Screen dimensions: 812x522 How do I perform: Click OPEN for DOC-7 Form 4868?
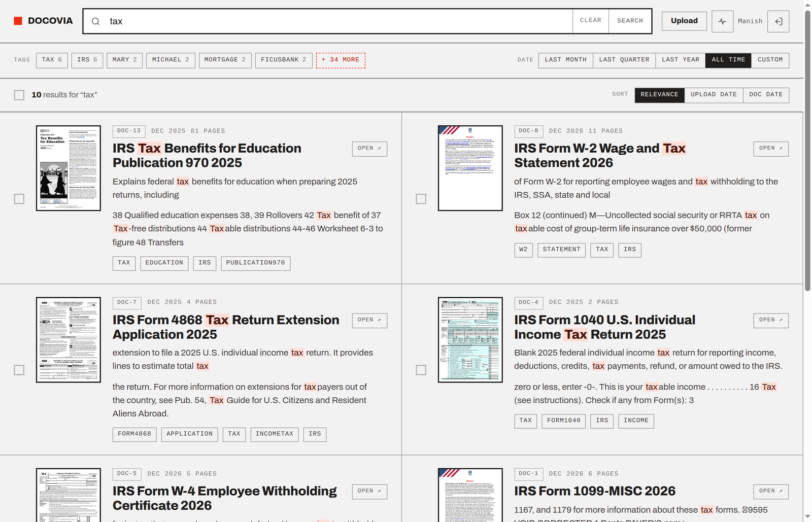369,320
